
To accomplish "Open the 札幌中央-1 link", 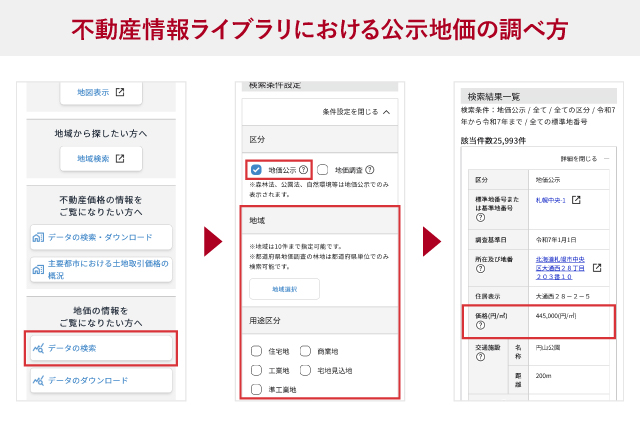I will pyautogui.click(x=551, y=200).
